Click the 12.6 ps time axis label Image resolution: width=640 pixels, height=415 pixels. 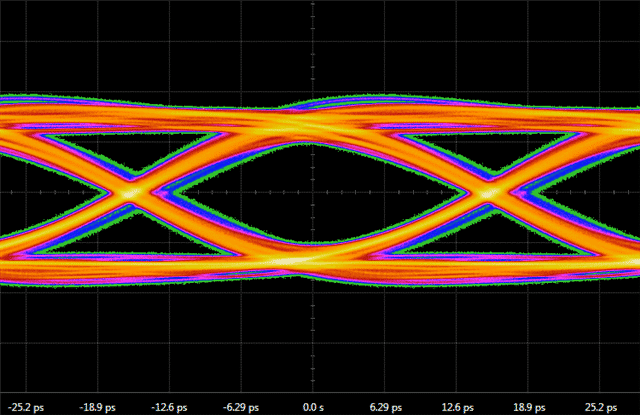tap(458, 407)
